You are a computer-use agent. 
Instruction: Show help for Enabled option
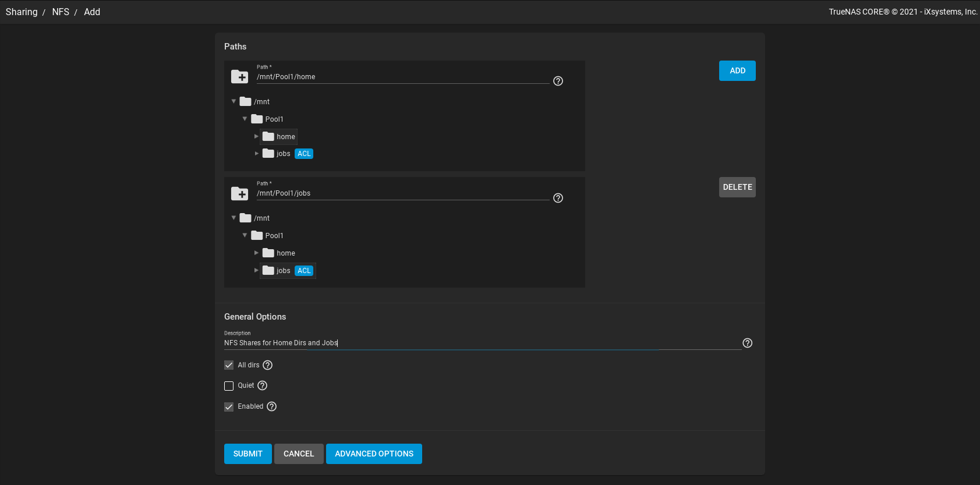pyautogui.click(x=272, y=406)
